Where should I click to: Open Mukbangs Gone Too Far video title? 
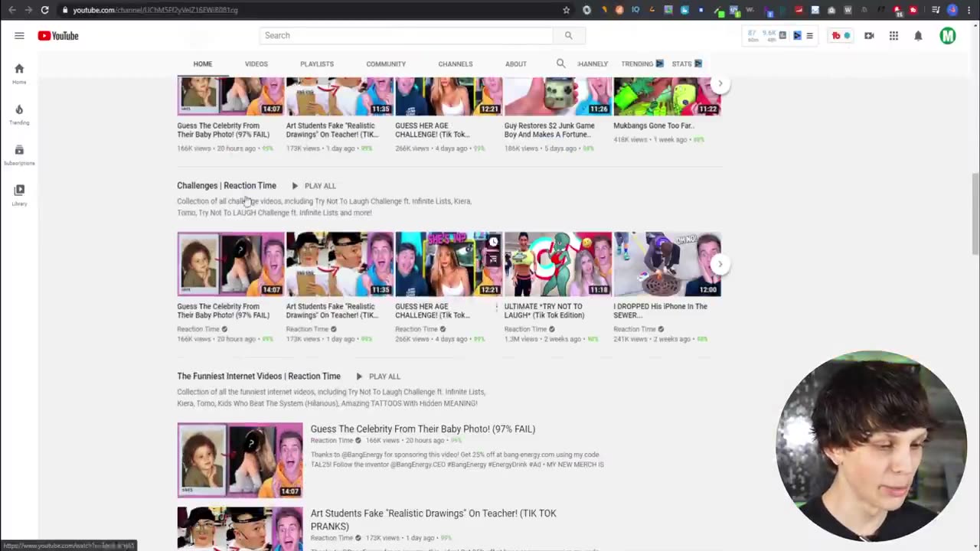[653, 126]
